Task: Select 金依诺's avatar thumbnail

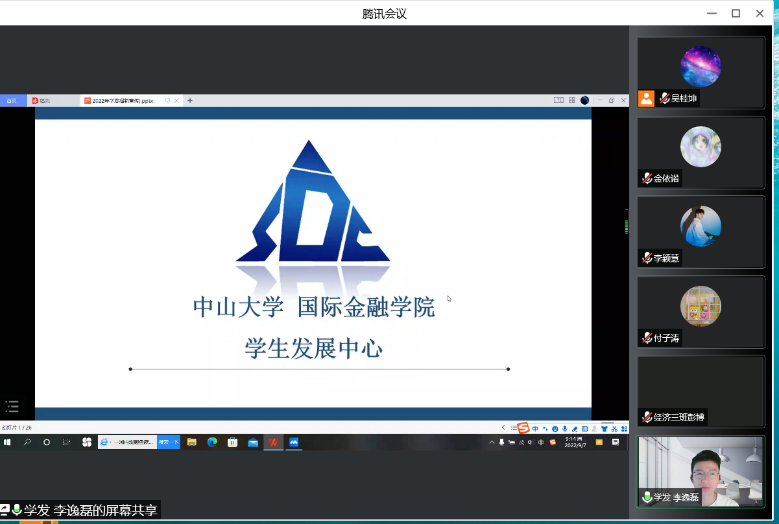Action: [x=700, y=147]
